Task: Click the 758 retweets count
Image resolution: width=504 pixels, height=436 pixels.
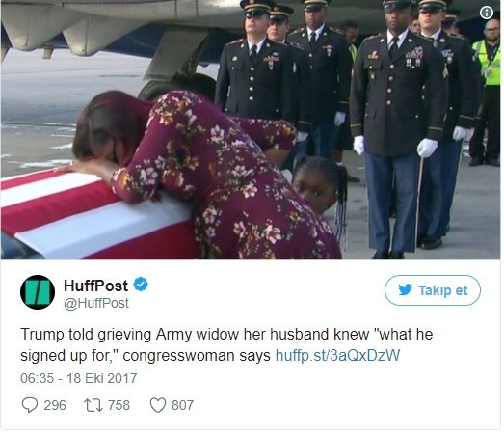Action: [x=119, y=405]
